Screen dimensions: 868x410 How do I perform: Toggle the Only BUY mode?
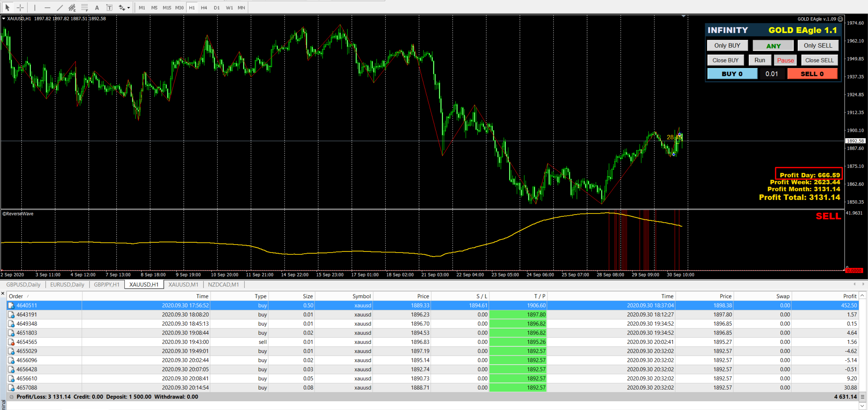(727, 45)
